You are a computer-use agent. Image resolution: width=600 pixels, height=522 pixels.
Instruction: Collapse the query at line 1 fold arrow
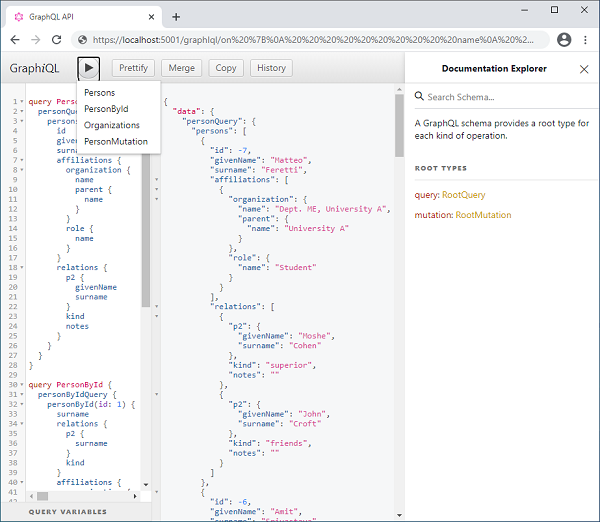22,102
